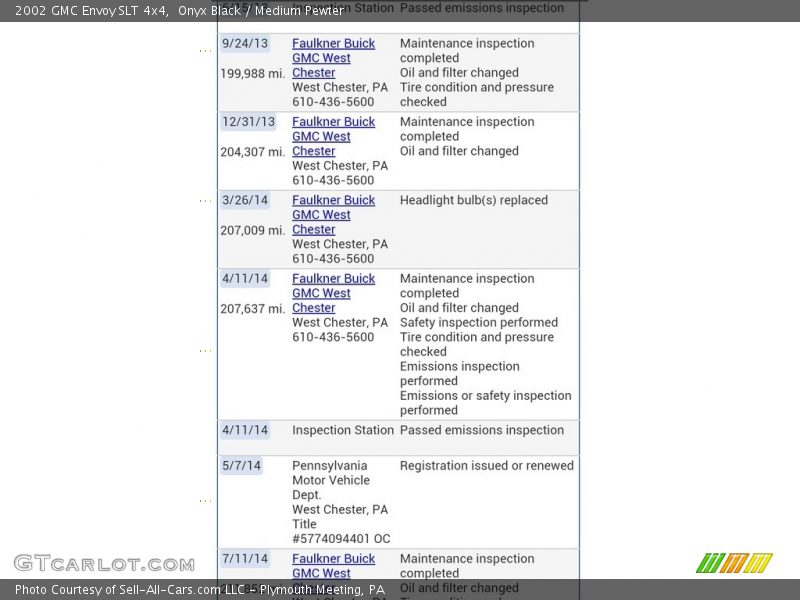Click the 9/24/13 date cell

[x=245, y=43]
